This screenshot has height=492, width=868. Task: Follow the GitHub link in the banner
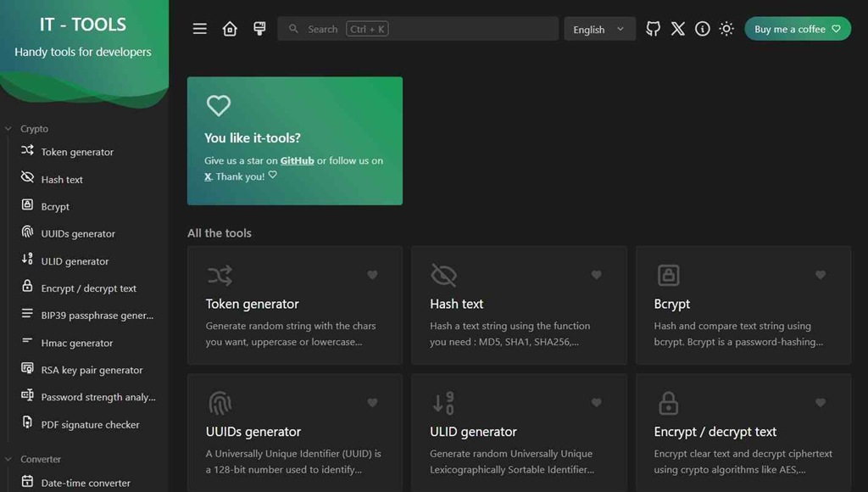(x=297, y=160)
